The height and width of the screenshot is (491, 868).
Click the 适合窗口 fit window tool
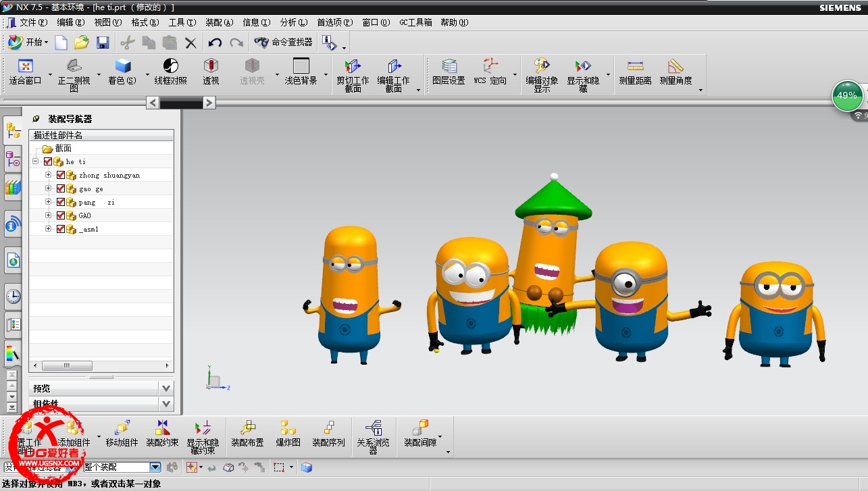[26, 73]
